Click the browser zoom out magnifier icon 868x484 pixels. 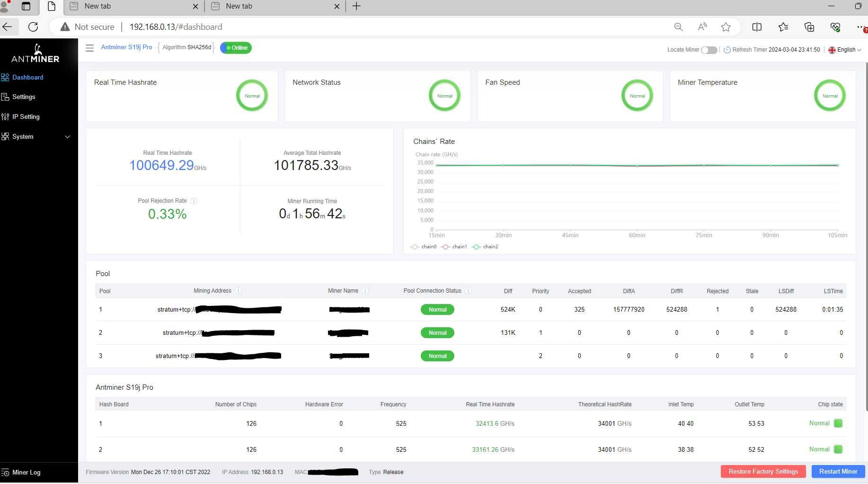click(x=678, y=27)
